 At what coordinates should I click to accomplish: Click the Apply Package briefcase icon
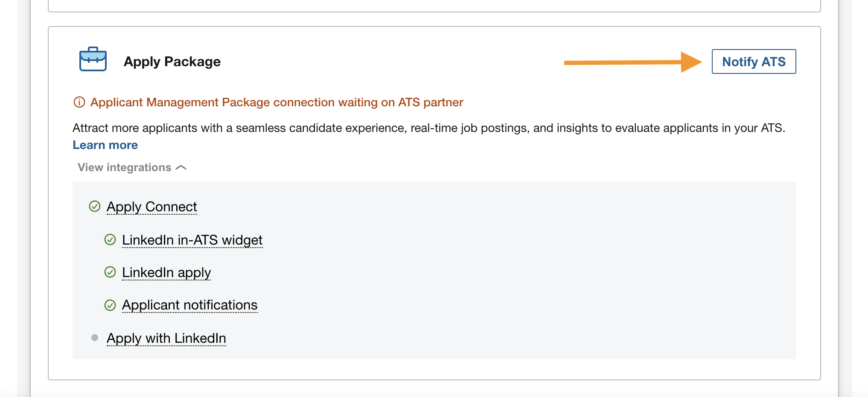click(x=93, y=59)
